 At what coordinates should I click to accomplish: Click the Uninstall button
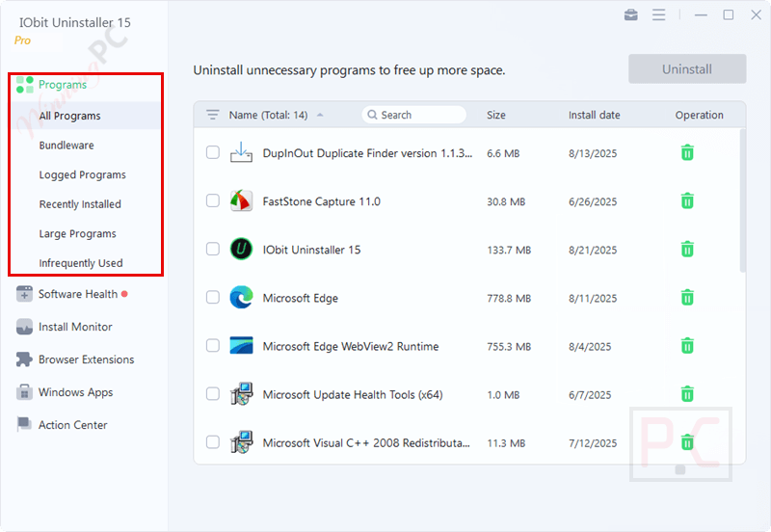687,68
